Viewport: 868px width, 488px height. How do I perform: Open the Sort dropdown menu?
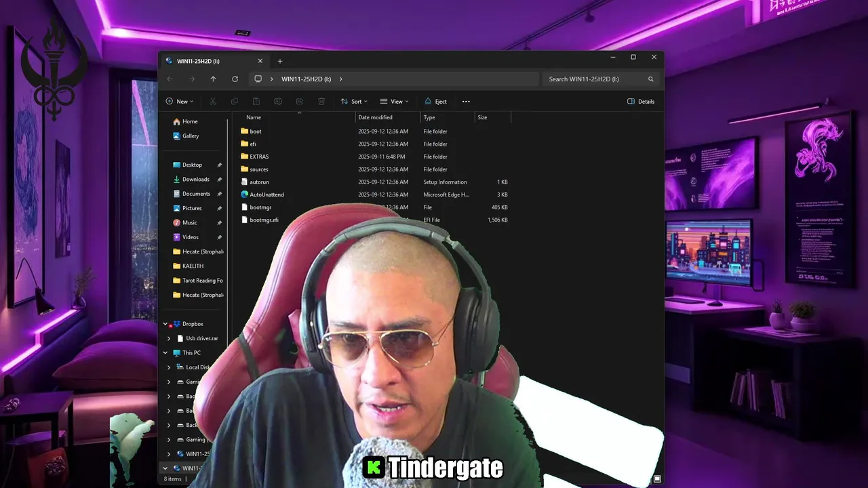354,102
